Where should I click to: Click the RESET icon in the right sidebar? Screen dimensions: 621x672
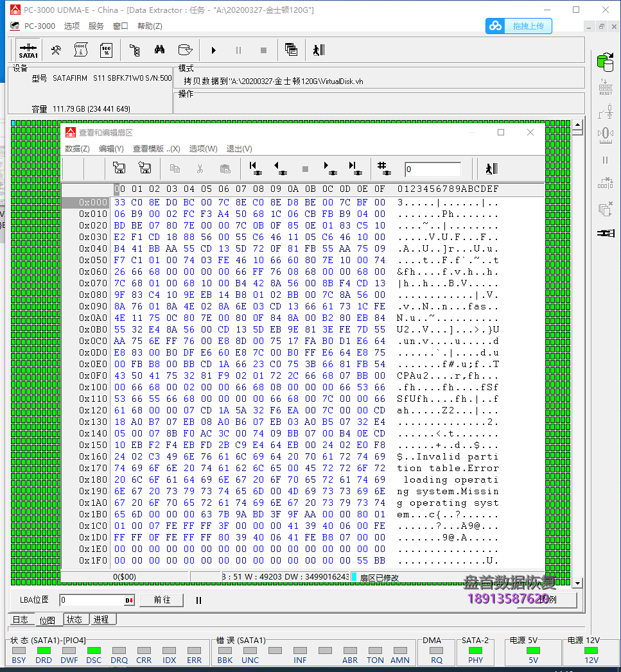[x=606, y=88]
